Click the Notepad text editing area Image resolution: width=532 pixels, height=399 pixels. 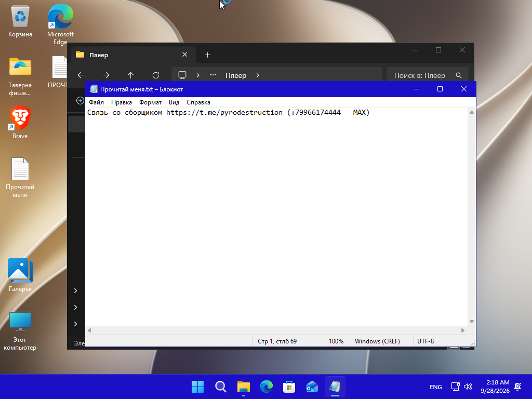click(x=276, y=217)
